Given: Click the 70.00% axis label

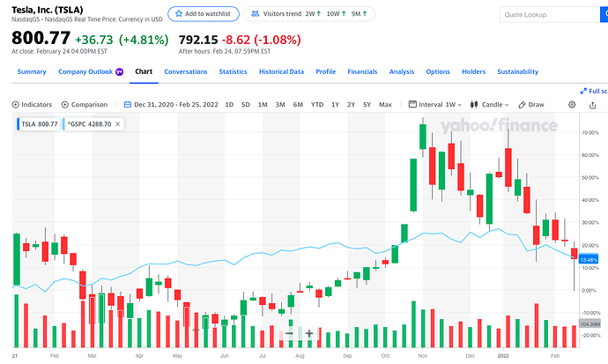Looking at the screenshot, I should click(589, 132).
